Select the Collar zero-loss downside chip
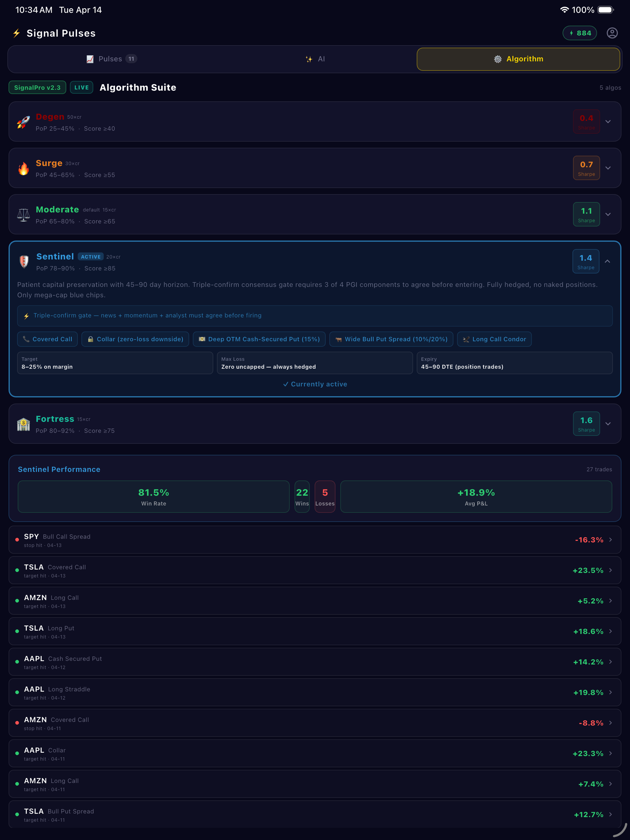This screenshot has height=840, width=630. pos(135,339)
